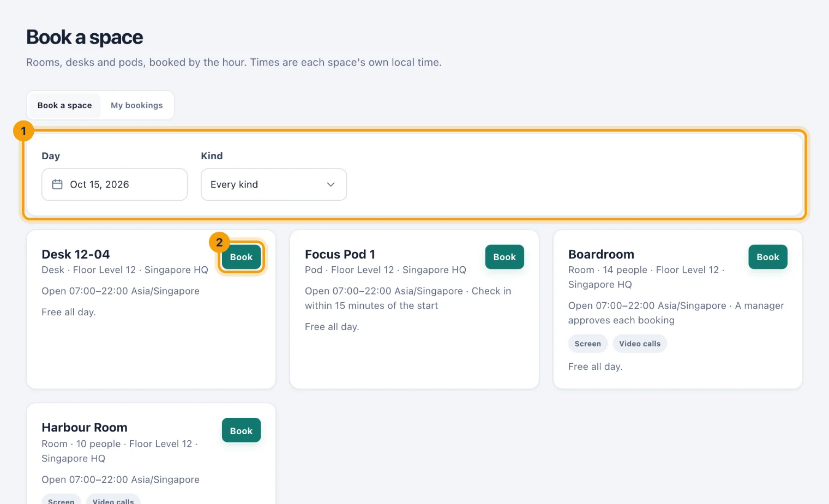Click 'Desk · Floor Level 12 · Singapore HQ' text
The width and height of the screenshot is (829, 504).
[125, 270]
